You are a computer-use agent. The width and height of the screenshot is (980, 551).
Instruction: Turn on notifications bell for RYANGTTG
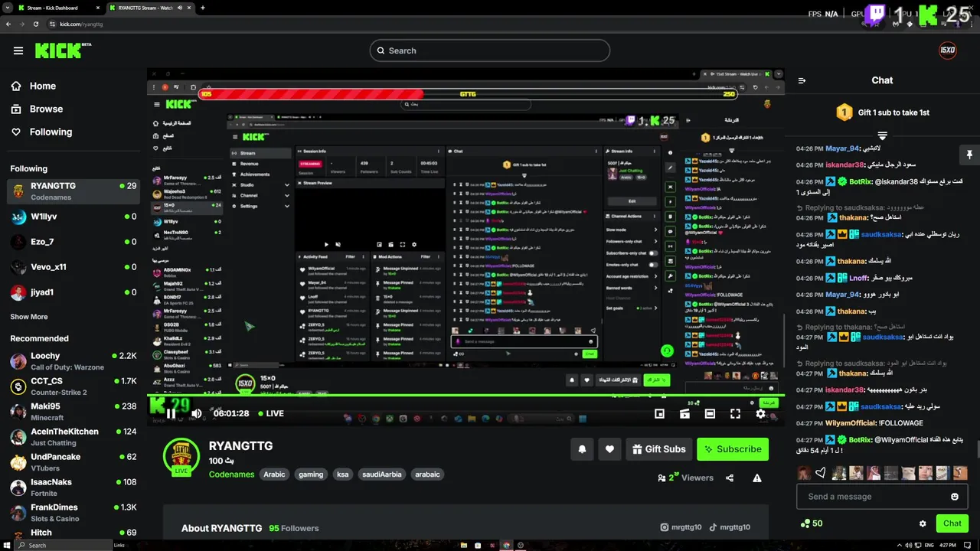[x=582, y=449]
